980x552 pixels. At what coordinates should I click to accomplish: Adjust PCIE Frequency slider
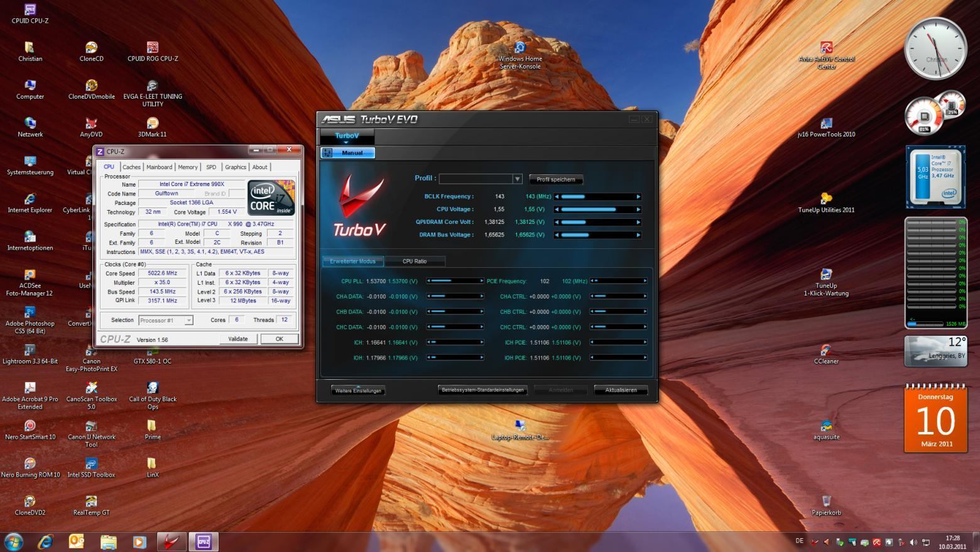(x=619, y=281)
